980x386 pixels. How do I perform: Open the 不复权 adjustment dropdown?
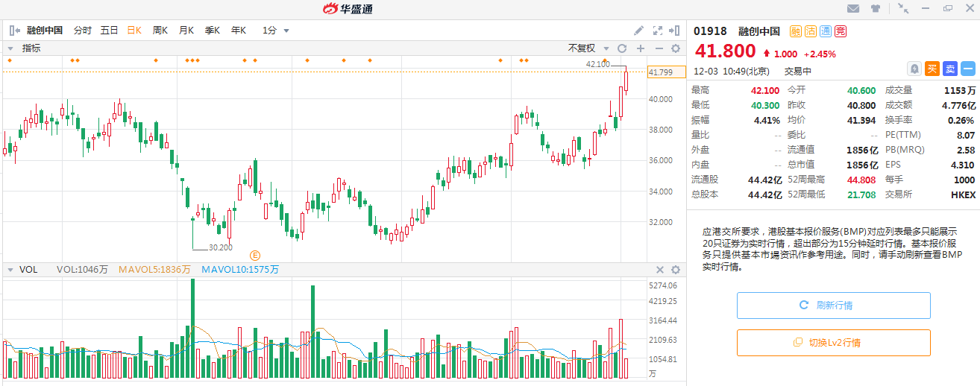pyautogui.click(x=588, y=48)
